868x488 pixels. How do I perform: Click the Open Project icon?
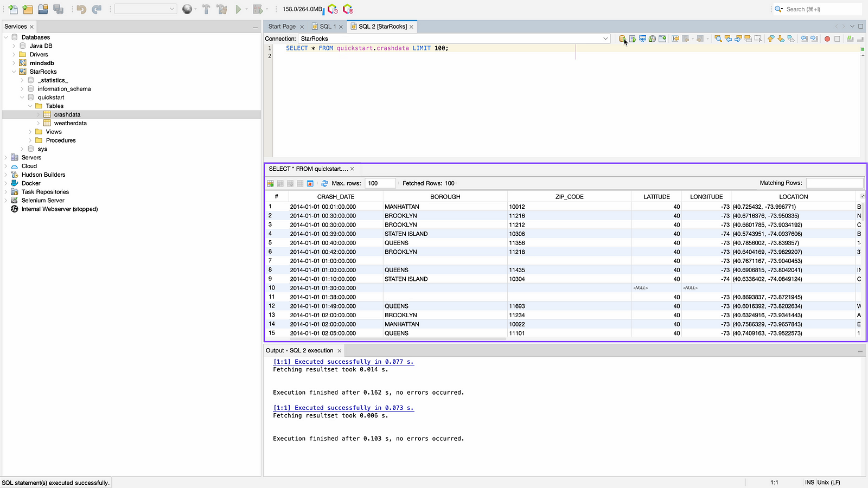pos(43,9)
